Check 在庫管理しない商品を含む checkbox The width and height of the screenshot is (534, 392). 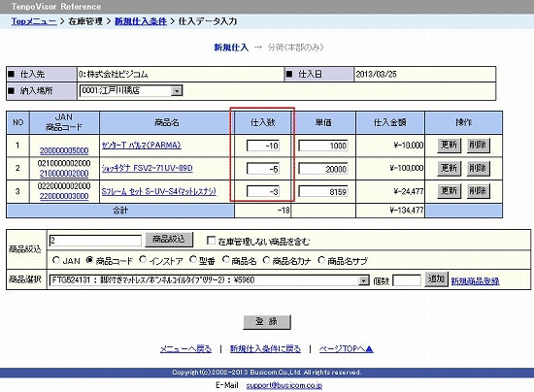point(211,241)
